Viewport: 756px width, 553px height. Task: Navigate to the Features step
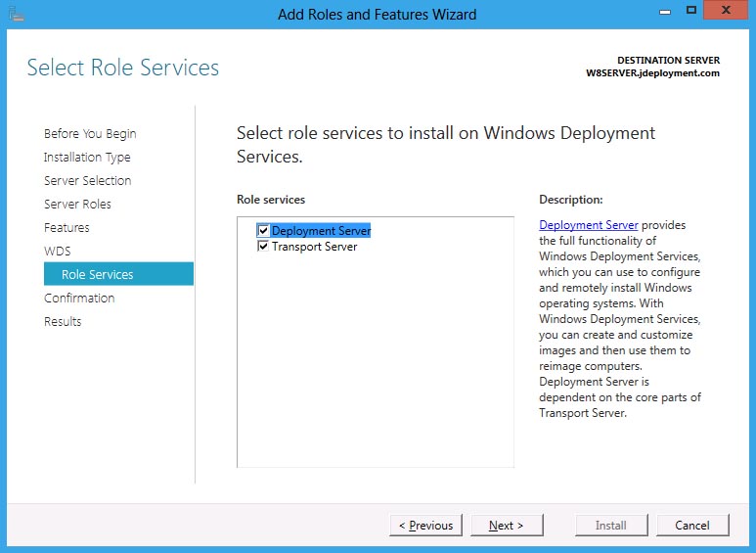click(x=67, y=228)
